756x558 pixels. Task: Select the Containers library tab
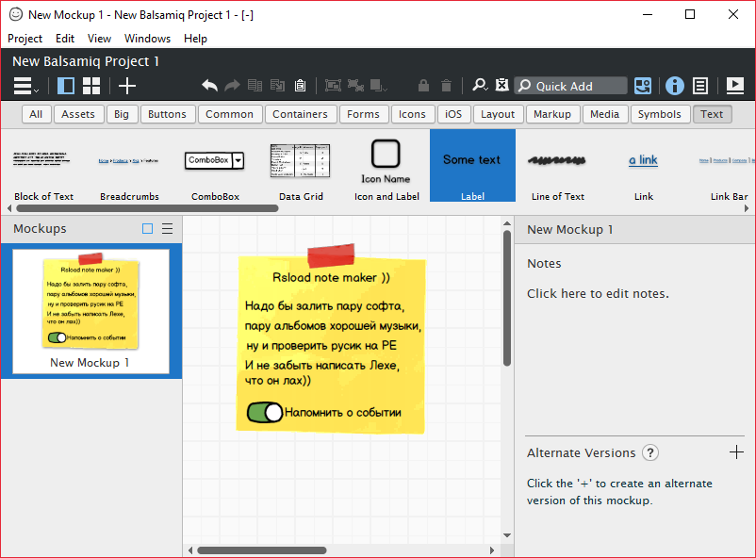coord(300,114)
